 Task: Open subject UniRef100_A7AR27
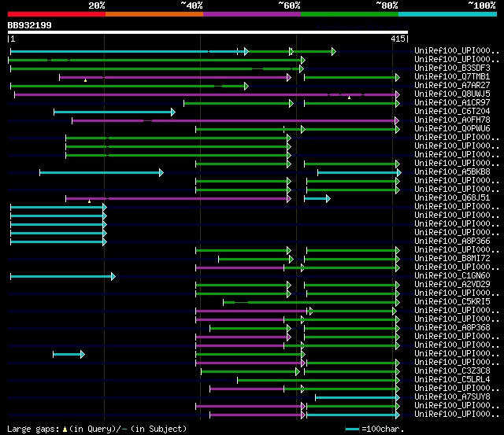tap(452, 86)
